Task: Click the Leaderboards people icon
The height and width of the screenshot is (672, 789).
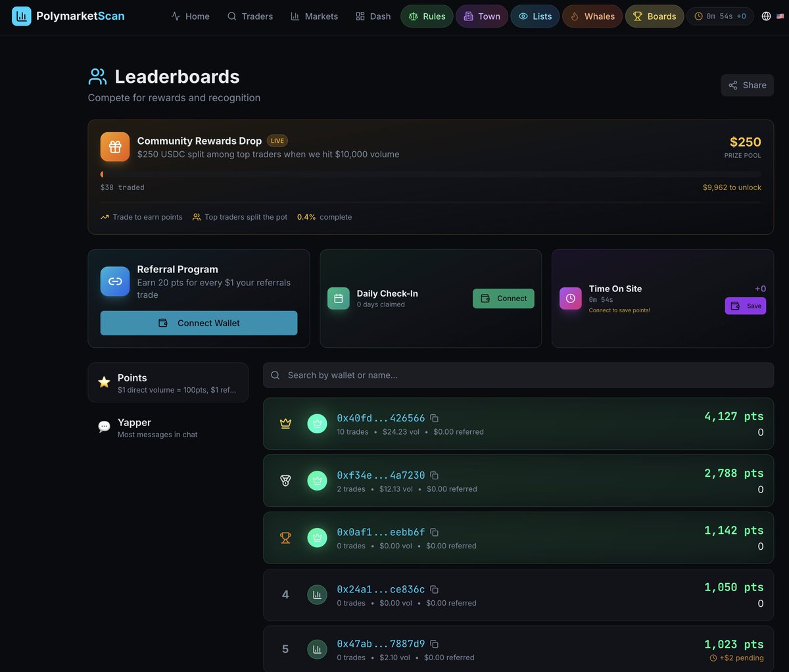Action: tap(97, 76)
